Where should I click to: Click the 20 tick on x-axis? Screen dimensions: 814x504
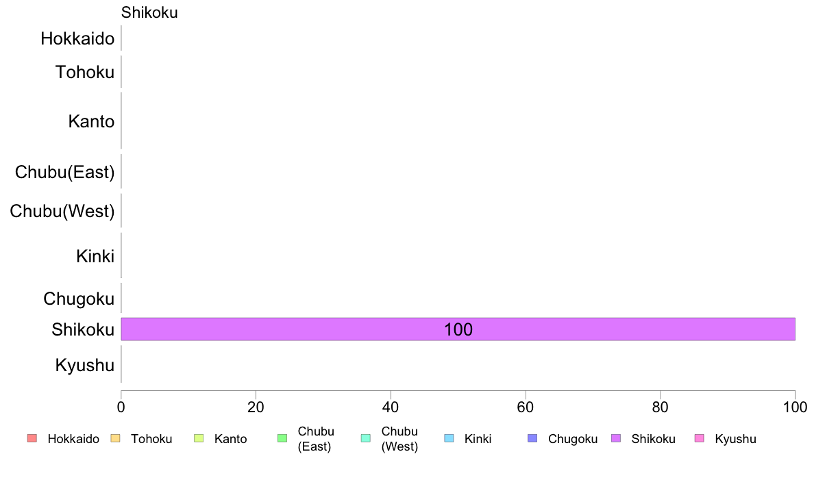(256, 407)
